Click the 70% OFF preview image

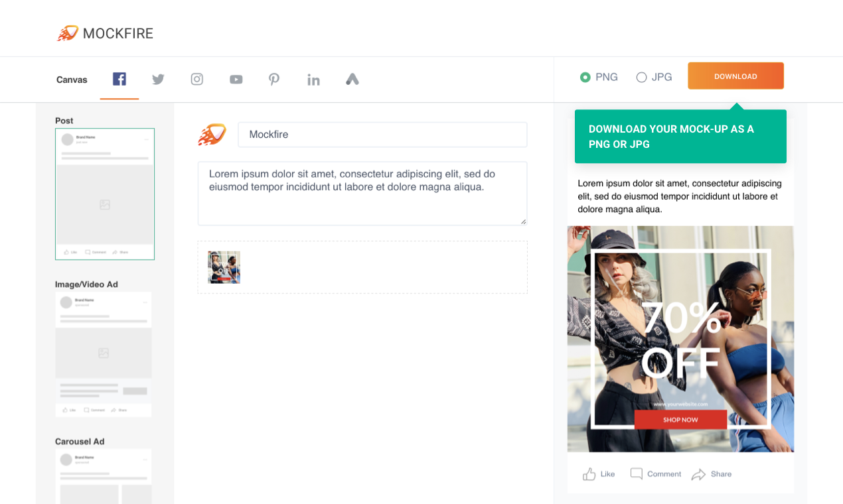click(x=680, y=339)
